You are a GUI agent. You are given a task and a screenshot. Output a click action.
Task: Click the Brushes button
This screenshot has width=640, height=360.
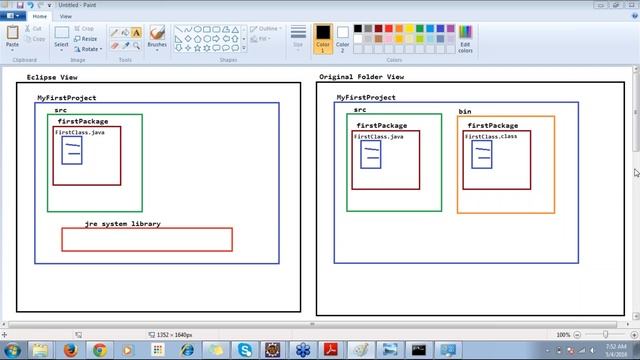[157, 36]
